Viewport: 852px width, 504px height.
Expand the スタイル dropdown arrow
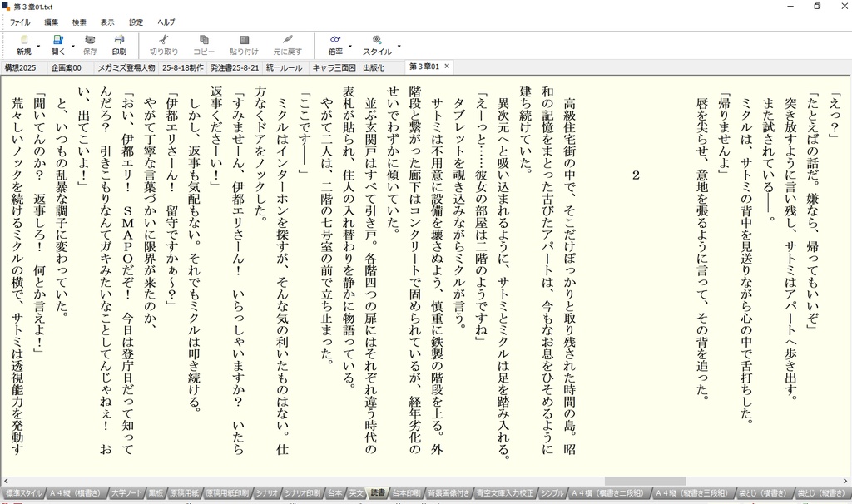[x=399, y=47]
